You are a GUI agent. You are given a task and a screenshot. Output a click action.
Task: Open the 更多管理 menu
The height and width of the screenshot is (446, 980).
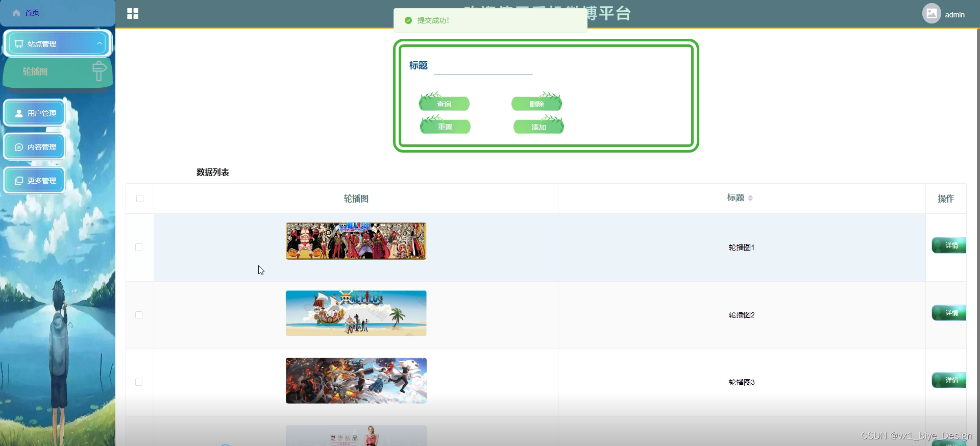35,181
